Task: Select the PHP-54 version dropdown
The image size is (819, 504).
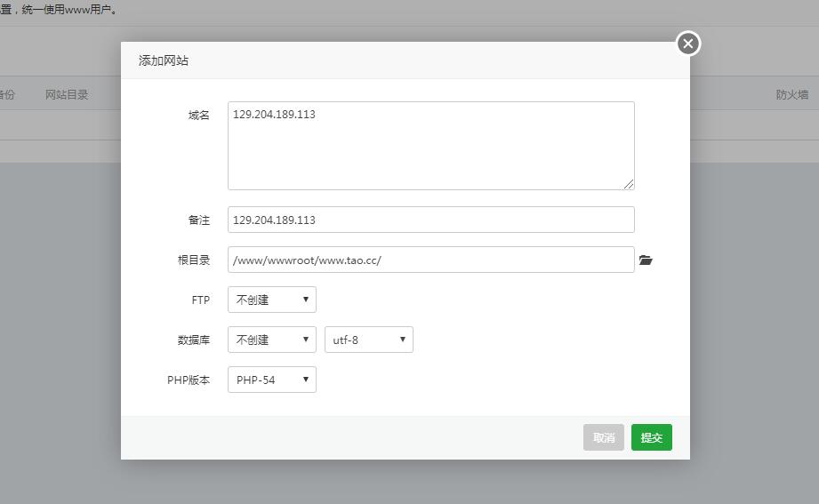Action: [272, 380]
